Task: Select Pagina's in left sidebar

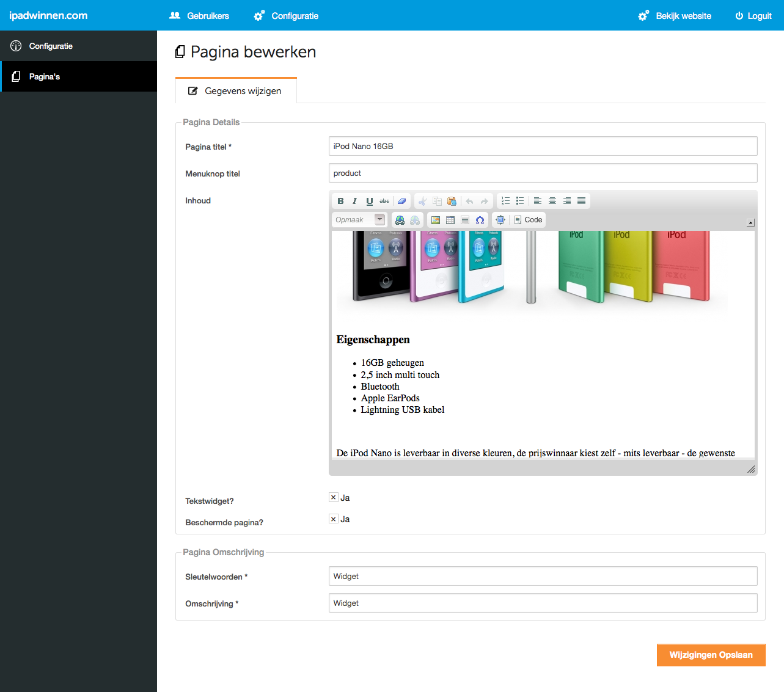Action: click(x=78, y=76)
